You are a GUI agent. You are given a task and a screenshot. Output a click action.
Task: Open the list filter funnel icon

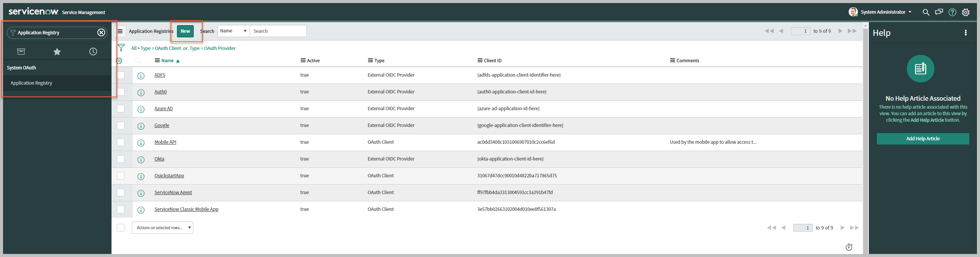point(121,48)
